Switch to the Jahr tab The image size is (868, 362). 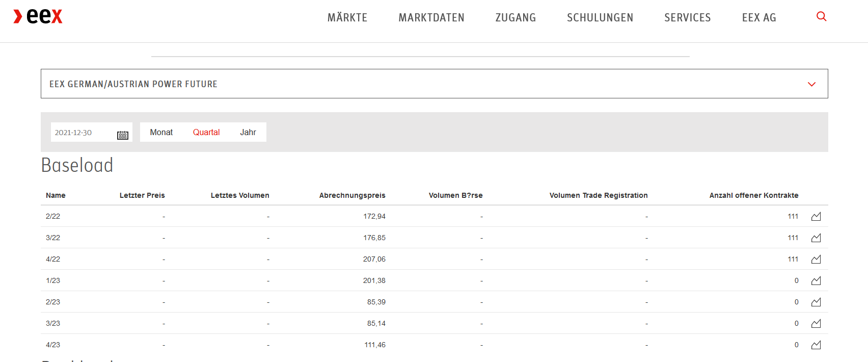point(248,132)
